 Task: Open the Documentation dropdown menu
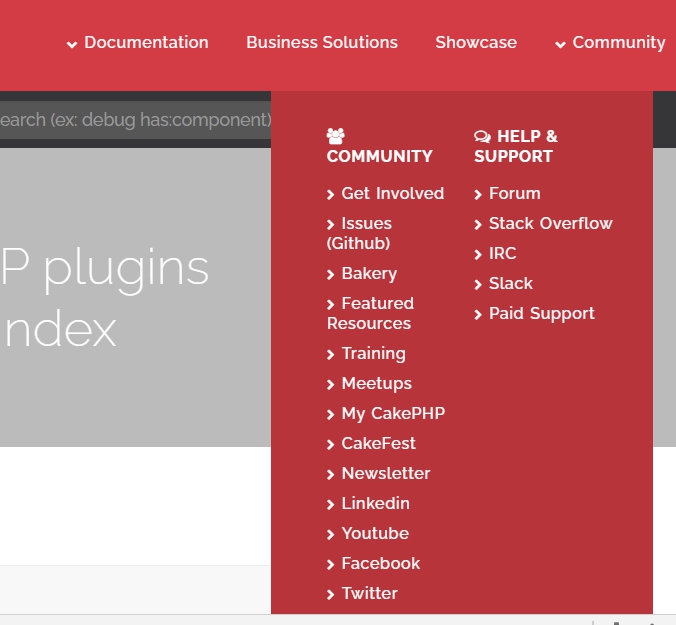click(138, 43)
